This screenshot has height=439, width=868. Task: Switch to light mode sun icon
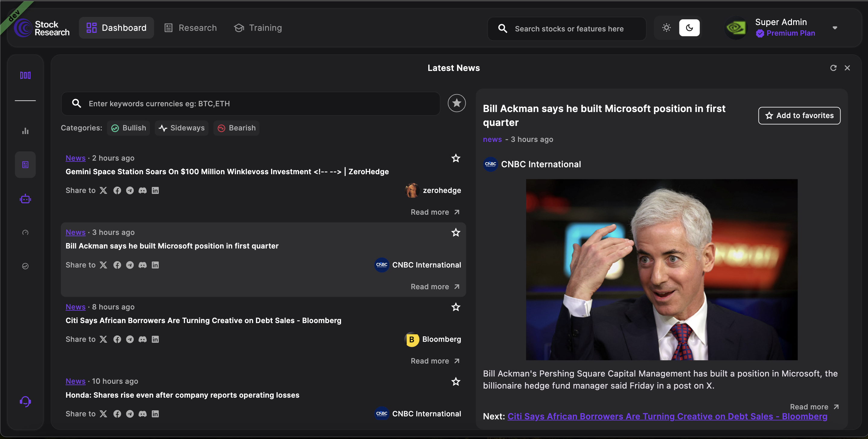(666, 28)
